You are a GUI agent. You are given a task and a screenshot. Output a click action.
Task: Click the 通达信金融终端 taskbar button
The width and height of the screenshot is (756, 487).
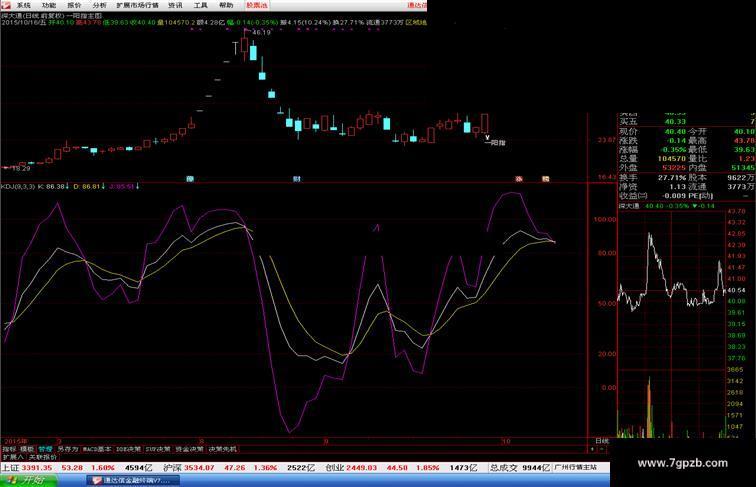pos(134,481)
